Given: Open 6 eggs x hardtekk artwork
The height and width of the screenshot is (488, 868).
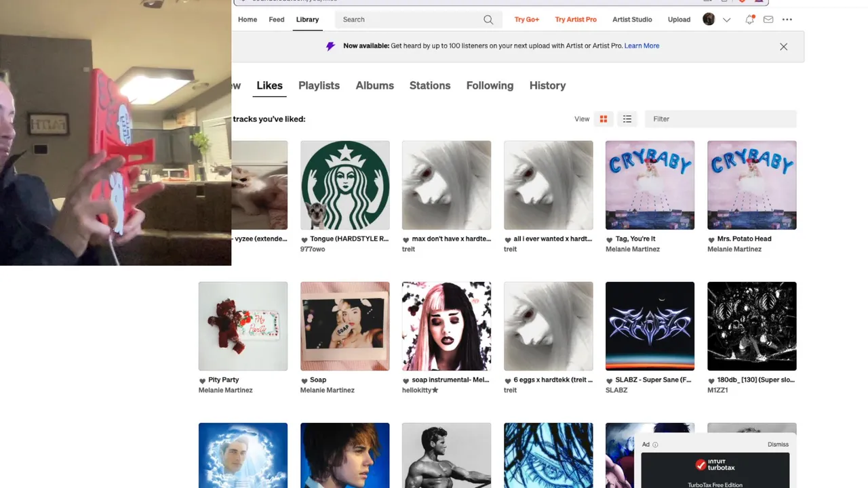Looking at the screenshot, I should 549,326.
